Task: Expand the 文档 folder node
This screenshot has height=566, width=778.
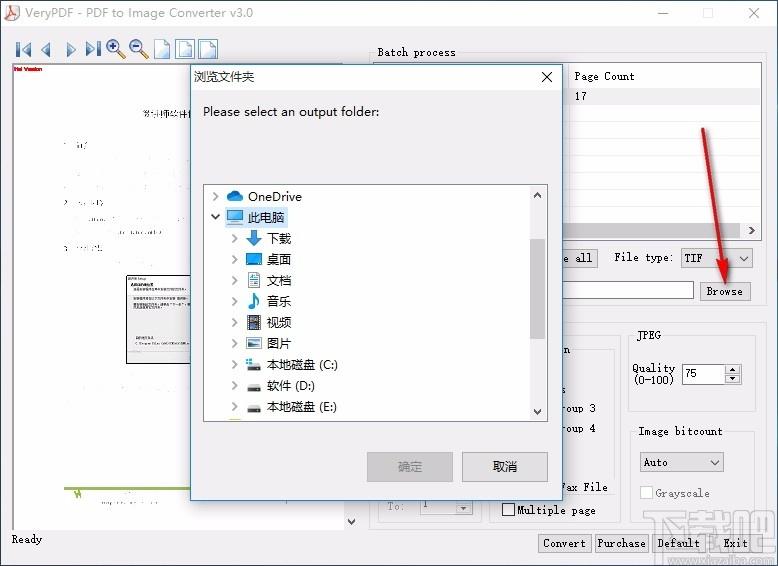Action: (235, 280)
